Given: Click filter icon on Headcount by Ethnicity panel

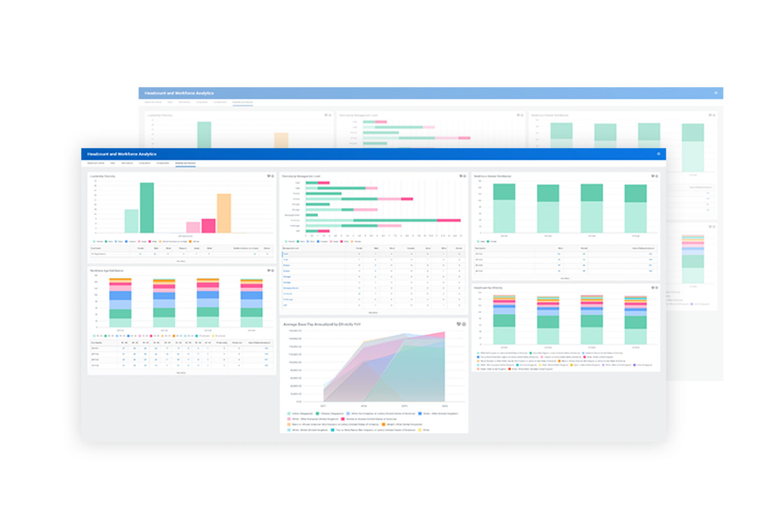Looking at the screenshot, I should (x=652, y=288).
